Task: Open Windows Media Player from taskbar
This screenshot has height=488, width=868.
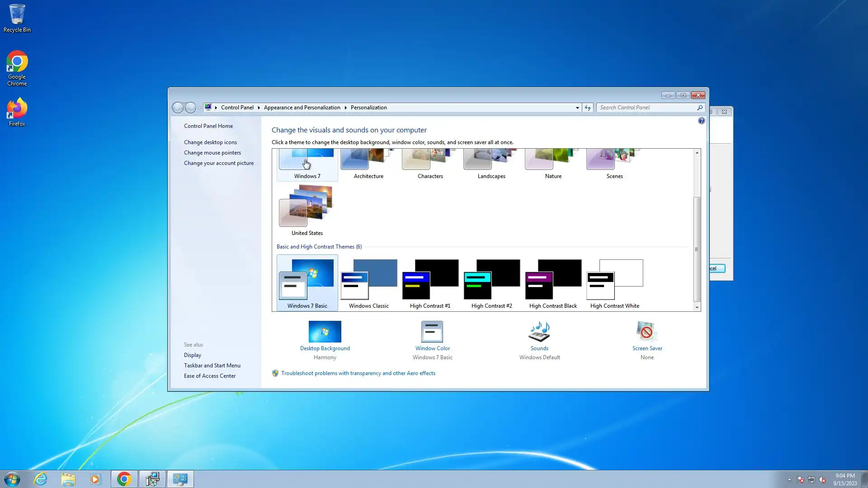Action: coord(95,479)
